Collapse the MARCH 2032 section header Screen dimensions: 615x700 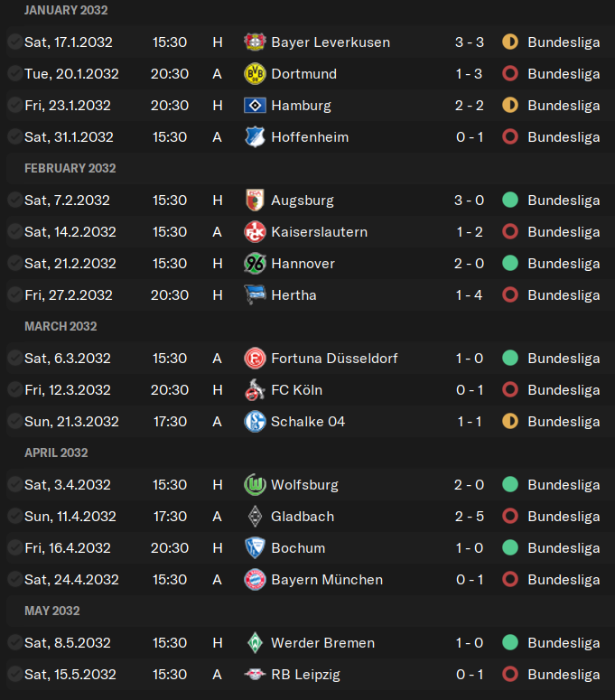click(61, 326)
